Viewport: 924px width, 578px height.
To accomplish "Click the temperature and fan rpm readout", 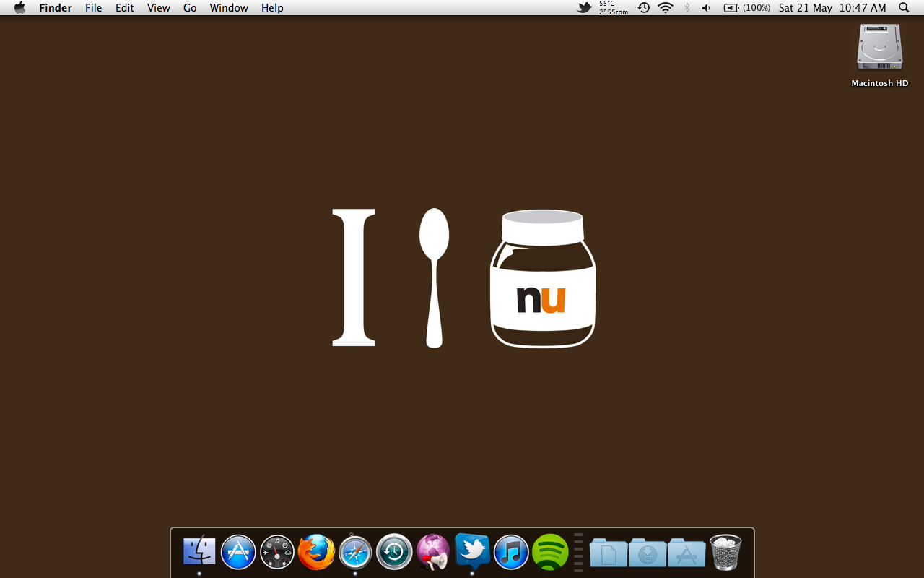I will (613, 8).
